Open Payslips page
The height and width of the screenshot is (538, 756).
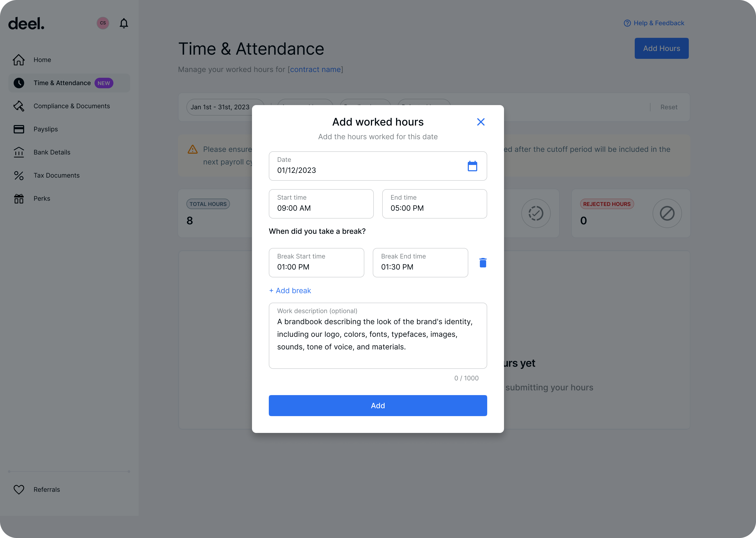[69, 129]
